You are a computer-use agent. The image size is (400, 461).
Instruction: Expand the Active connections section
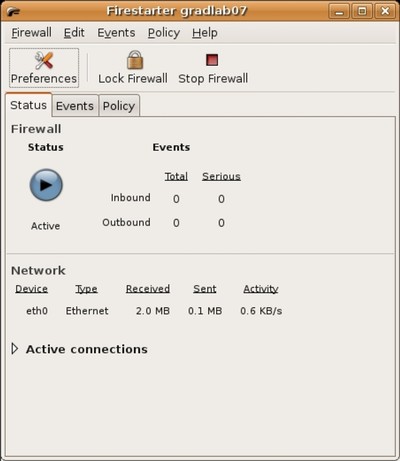point(15,349)
